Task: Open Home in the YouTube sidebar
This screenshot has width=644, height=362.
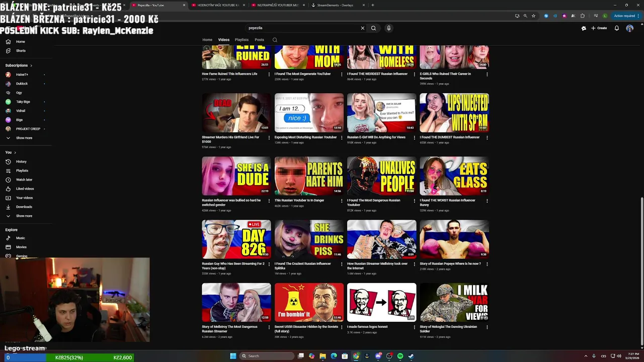Action: (20, 42)
